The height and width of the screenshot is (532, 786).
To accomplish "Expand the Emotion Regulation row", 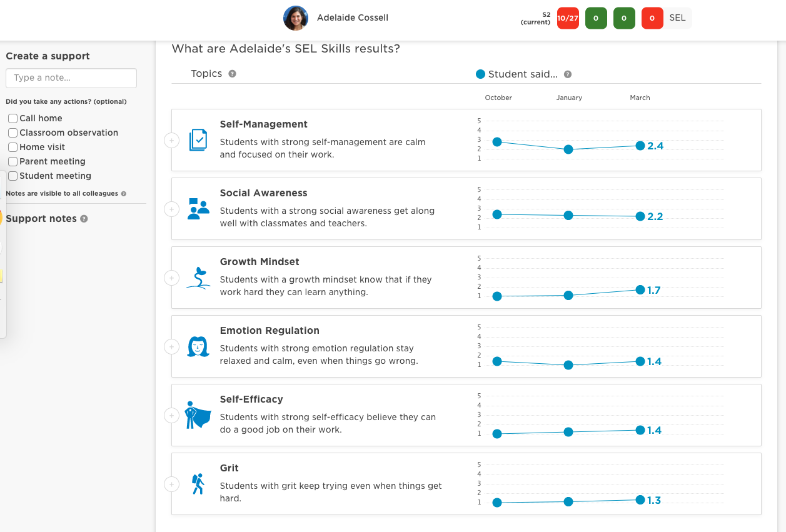I will point(171,347).
